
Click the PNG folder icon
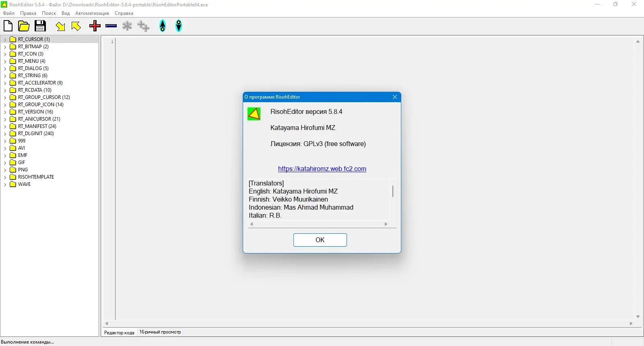click(13, 170)
